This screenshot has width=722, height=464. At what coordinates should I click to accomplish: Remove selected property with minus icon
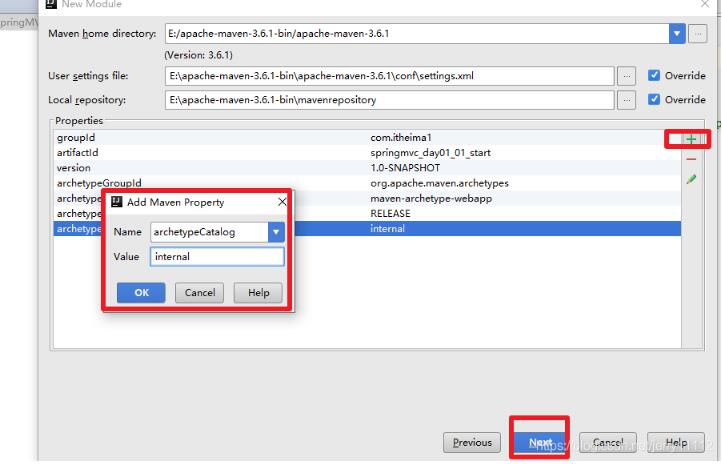tap(691, 159)
